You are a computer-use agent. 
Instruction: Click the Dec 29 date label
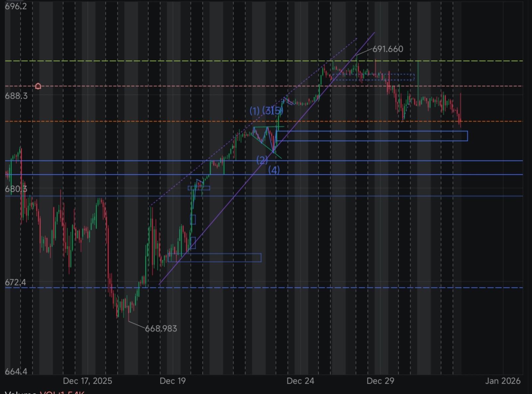pyautogui.click(x=380, y=381)
